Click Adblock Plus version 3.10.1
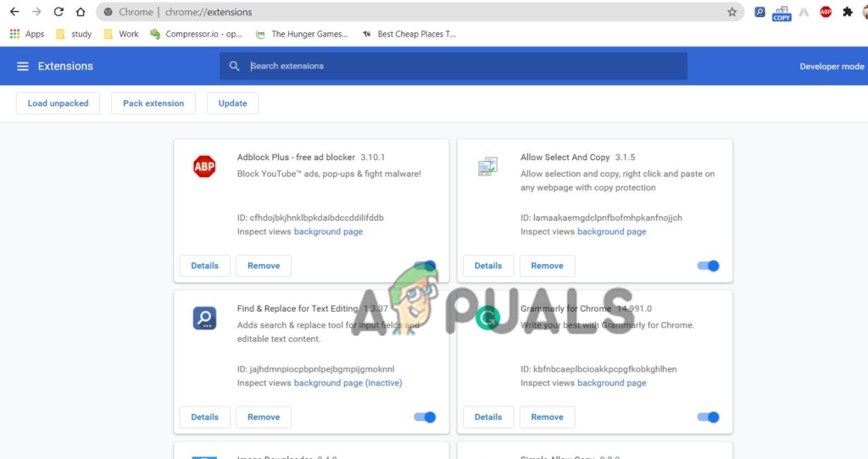The width and height of the screenshot is (868, 459). pos(373,157)
